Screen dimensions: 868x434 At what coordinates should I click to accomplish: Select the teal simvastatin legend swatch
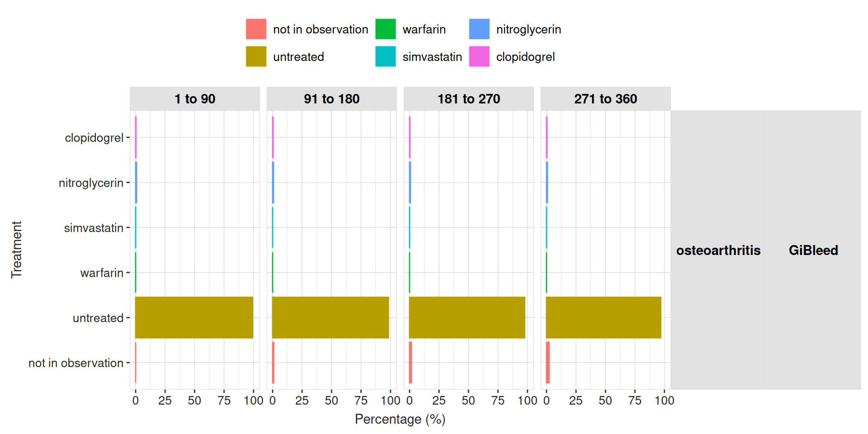point(385,57)
